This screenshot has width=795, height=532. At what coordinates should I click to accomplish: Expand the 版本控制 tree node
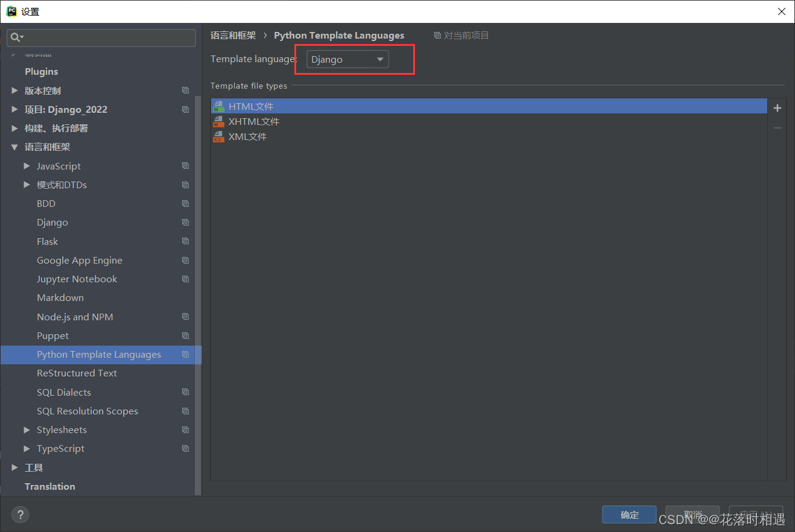(14, 90)
